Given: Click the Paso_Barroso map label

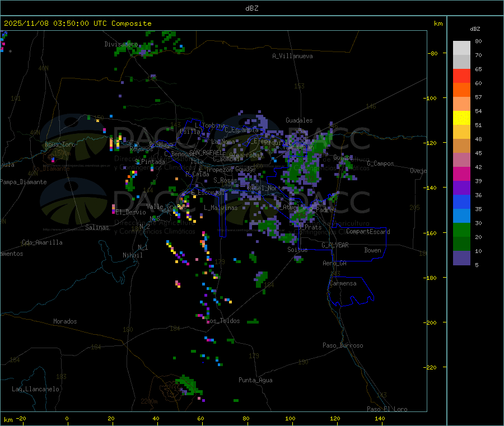Looking at the screenshot, I should tap(343, 345).
